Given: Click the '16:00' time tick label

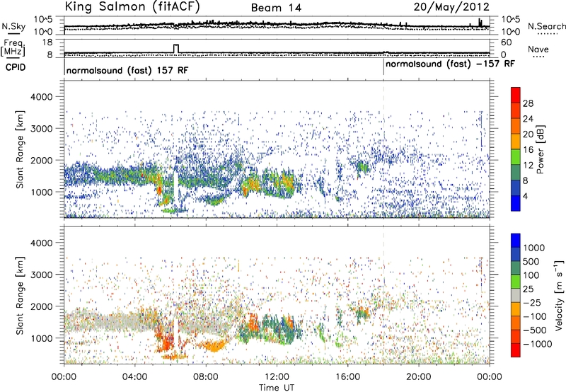Looking at the screenshot, I should 347,377.
